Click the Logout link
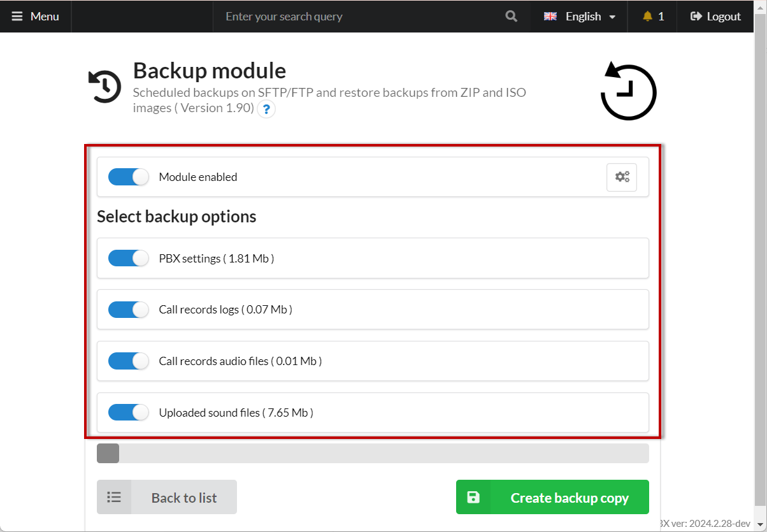 point(716,17)
